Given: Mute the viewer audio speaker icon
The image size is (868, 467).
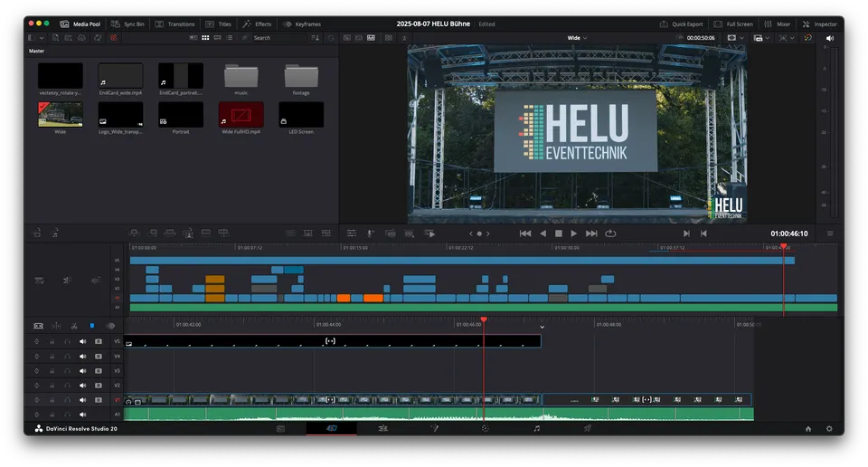Looking at the screenshot, I should [x=829, y=38].
